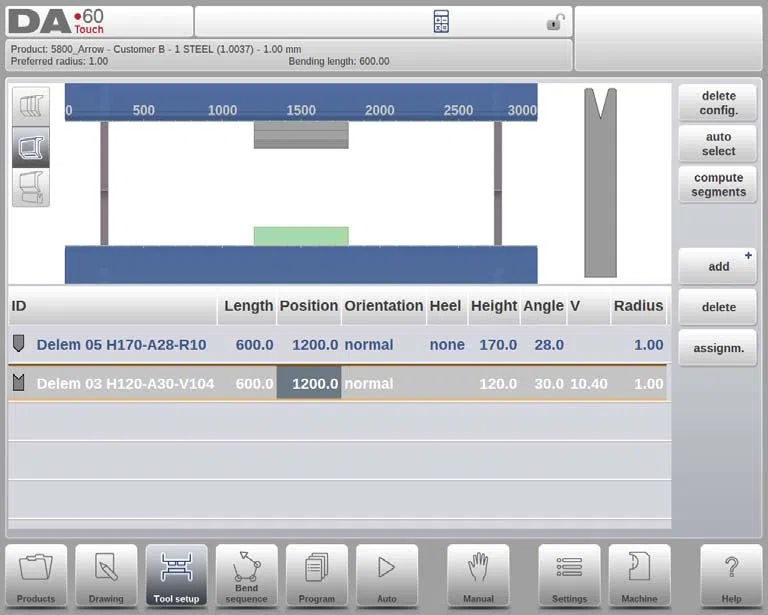768x615 pixels.
Task: Switch to the Tool setup tab
Action: click(176, 576)
